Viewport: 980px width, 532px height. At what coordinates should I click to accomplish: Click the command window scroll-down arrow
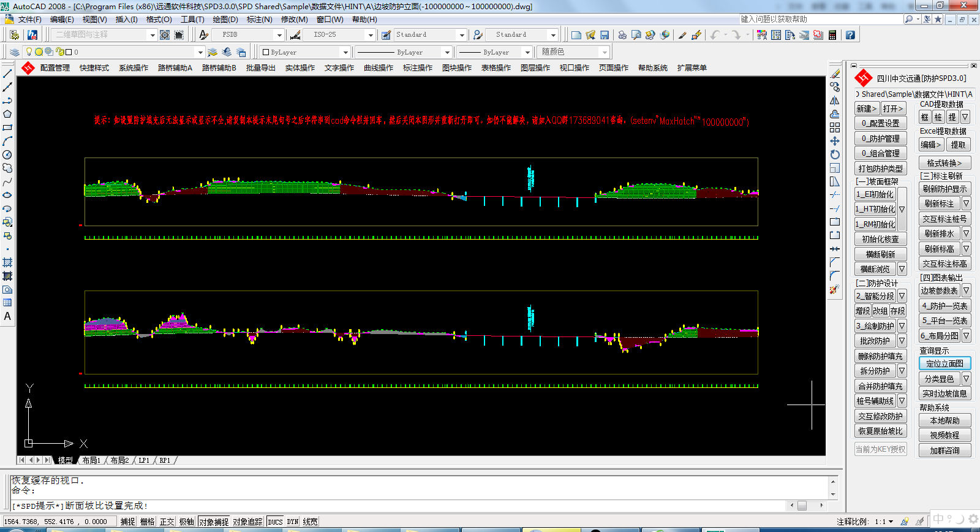(833, 494)
